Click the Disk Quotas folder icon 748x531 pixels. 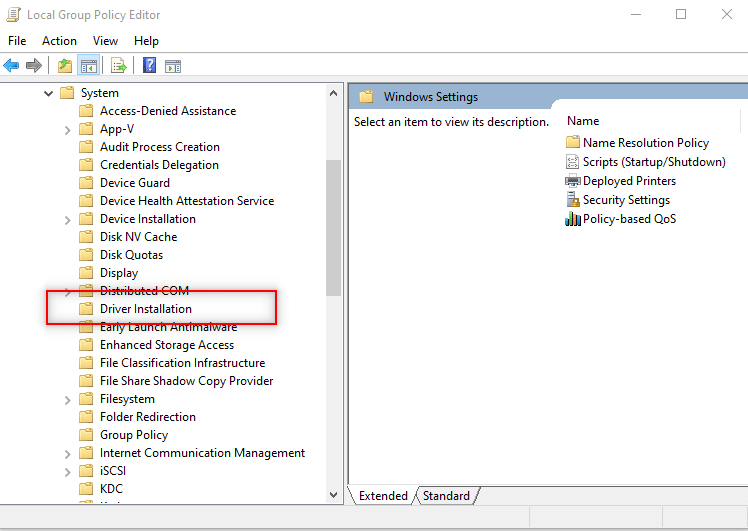click(86, 255)
